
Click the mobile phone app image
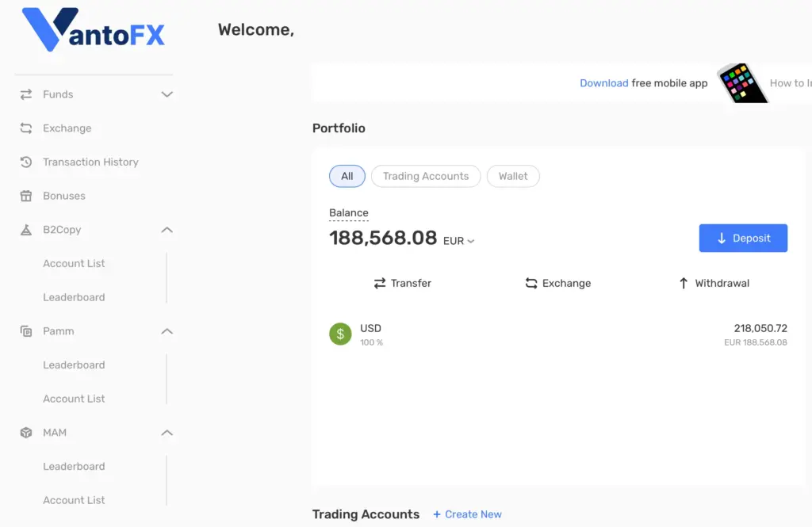pos(741,83)
